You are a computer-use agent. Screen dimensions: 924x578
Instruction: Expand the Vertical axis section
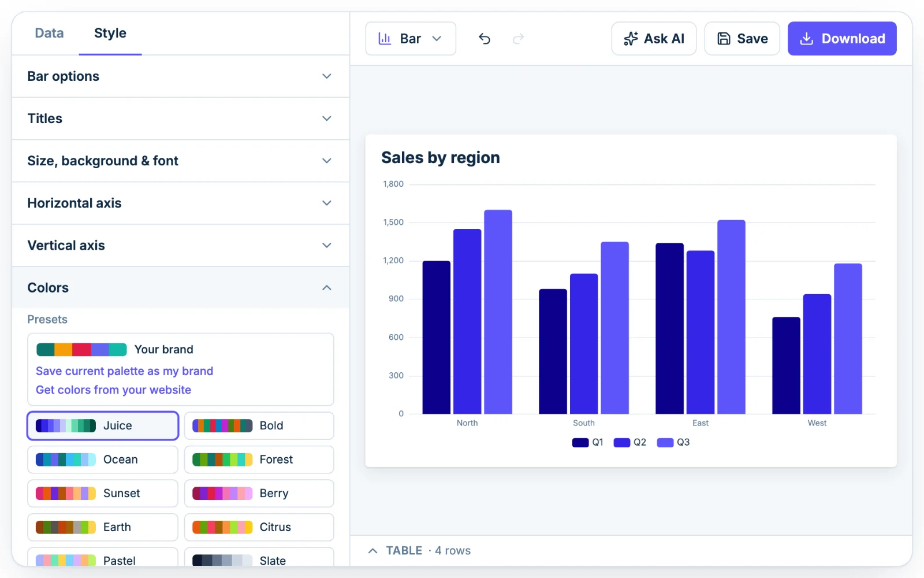point(181,245)
